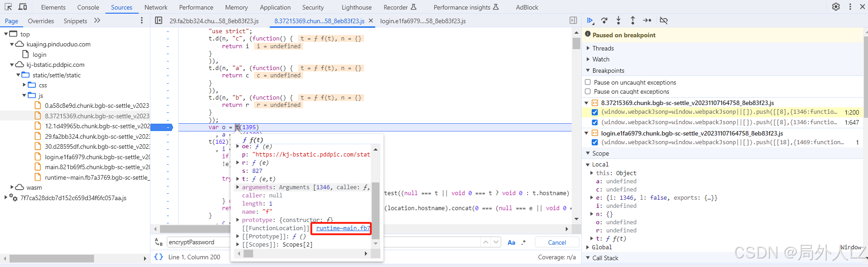
Task: Activate the inspect element picker icon
Action: click(x=9, y=7)
